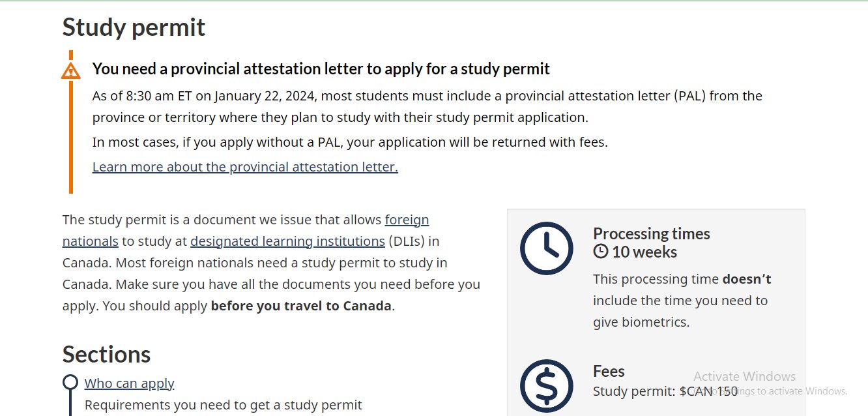Click "Requirements you need to get a study permit" text
The width and height of the screenshot is (868, 416).
pyautogui.click(x=224, y=405)
